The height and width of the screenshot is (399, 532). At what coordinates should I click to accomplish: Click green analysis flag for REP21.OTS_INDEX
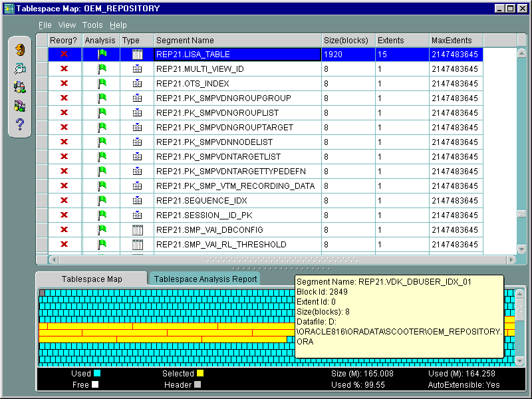pos(102,84)
